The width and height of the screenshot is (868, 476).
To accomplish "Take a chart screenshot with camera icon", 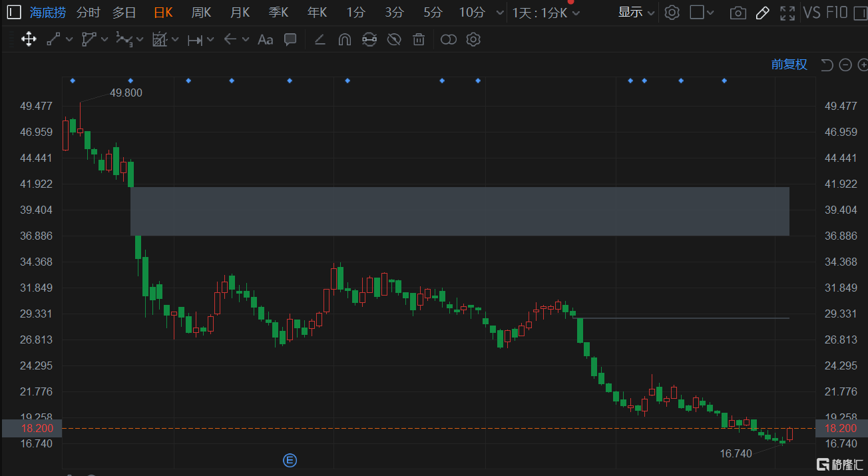I will pyautogui.click(x=738, y=13).
